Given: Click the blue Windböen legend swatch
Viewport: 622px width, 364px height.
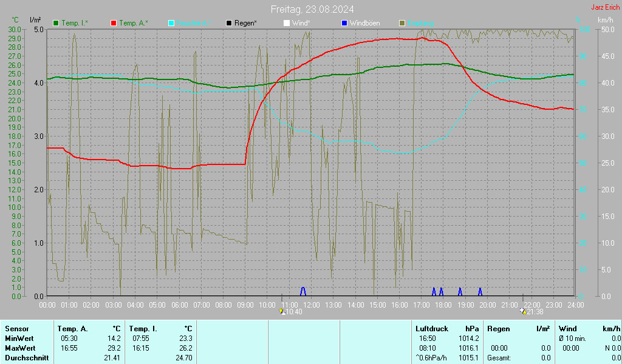Looking at the screenshot, I should (344, 23).
